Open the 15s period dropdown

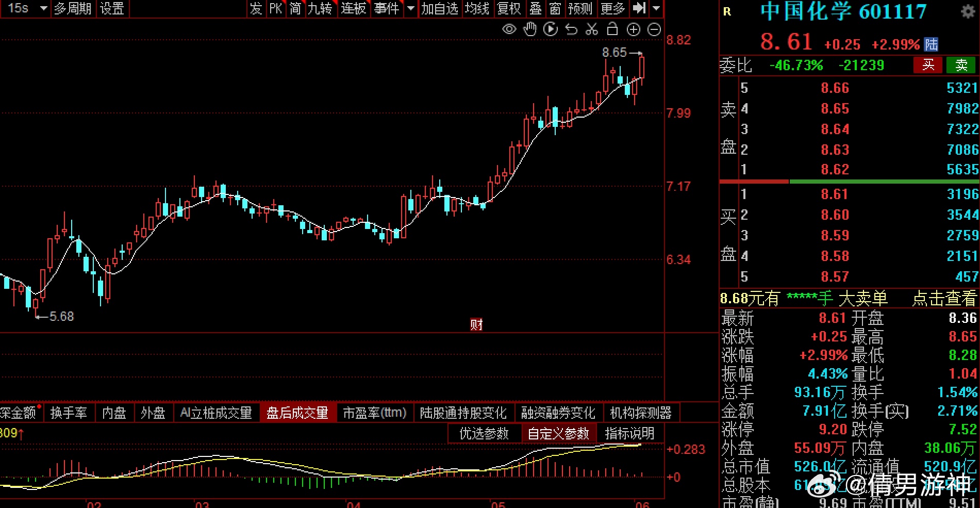pyautogui.click(x=25, y=8)
